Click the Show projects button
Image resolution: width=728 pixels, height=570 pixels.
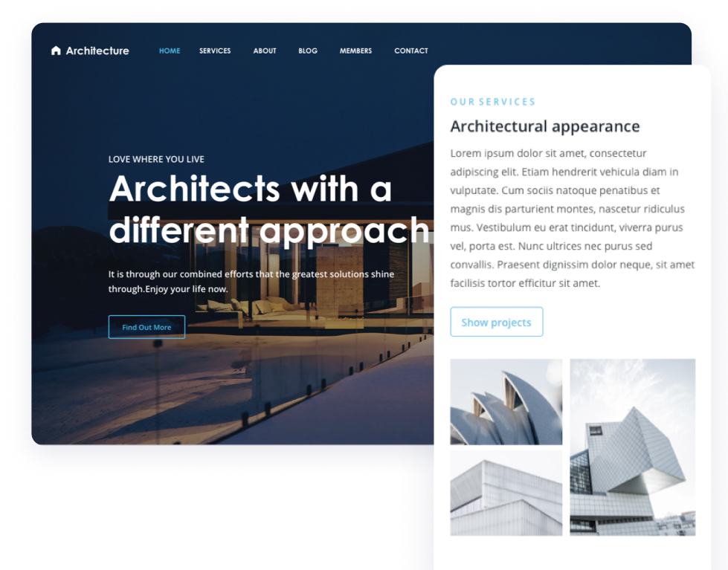[496, 322]
